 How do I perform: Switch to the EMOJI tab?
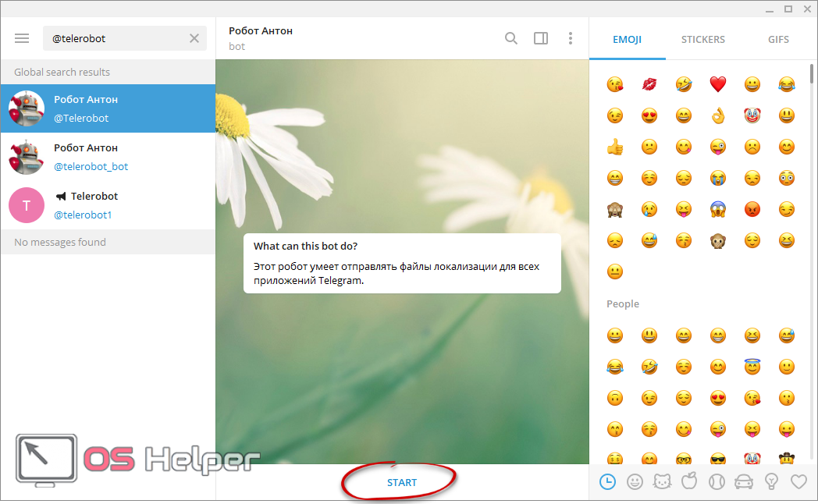point(627,39)
